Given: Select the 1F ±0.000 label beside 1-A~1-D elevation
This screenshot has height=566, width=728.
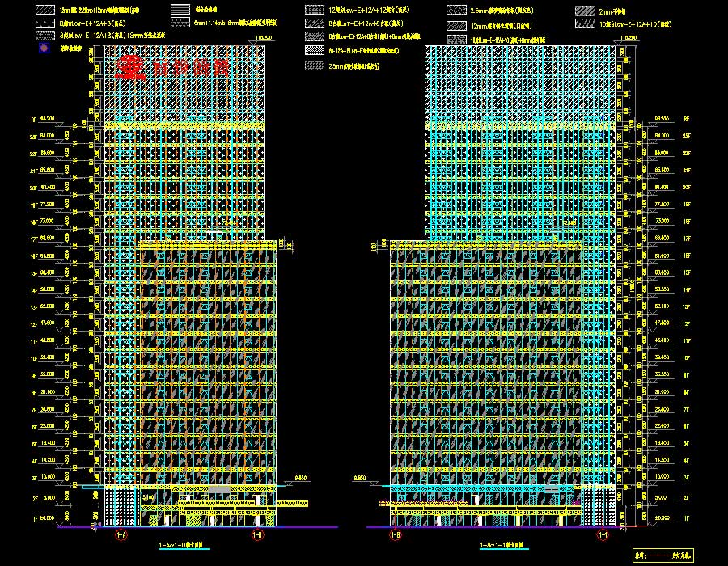Looking at the screenshot, I should point(44,518).
